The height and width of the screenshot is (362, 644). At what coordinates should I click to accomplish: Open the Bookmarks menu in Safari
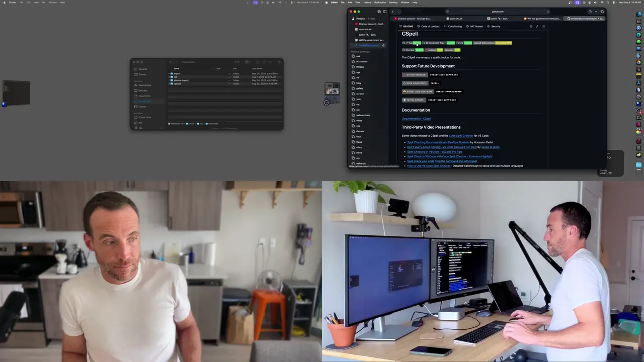click(x=380, y=2)
